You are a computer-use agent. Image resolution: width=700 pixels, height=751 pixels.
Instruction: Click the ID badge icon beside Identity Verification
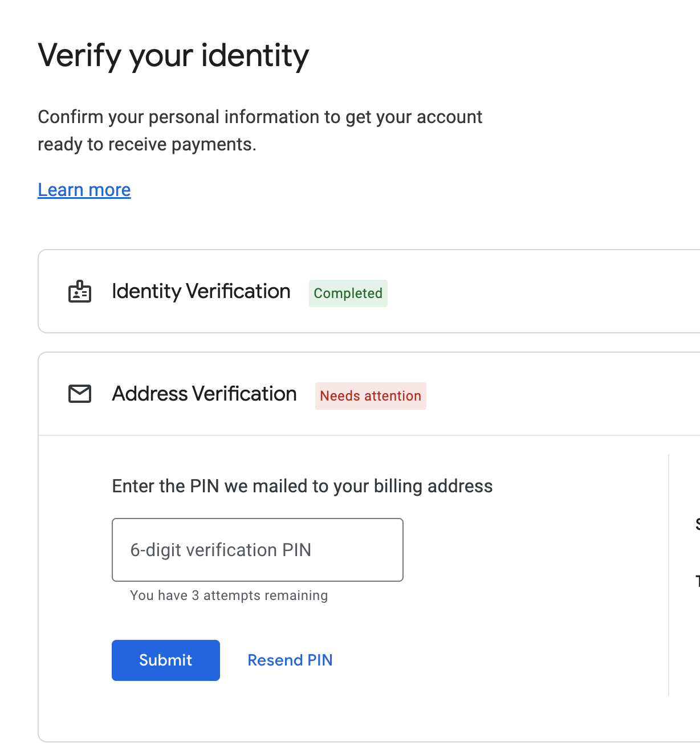(80, 292)
